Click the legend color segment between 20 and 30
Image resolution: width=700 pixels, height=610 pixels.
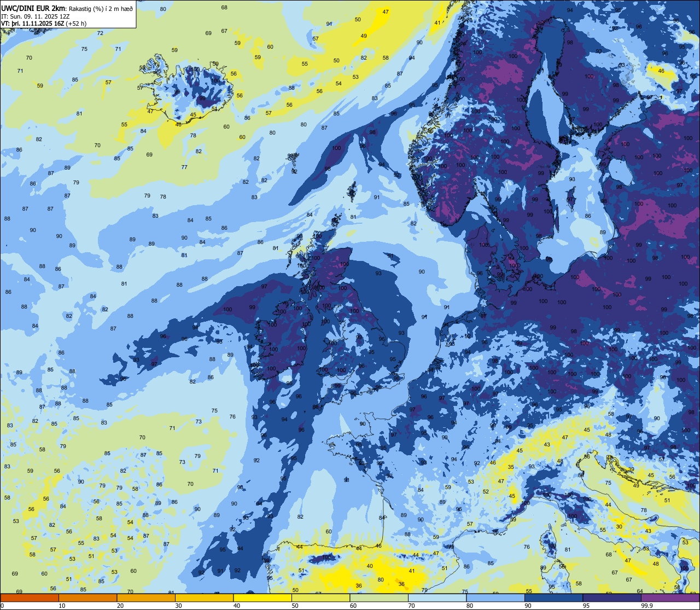[x=146, y=597]
